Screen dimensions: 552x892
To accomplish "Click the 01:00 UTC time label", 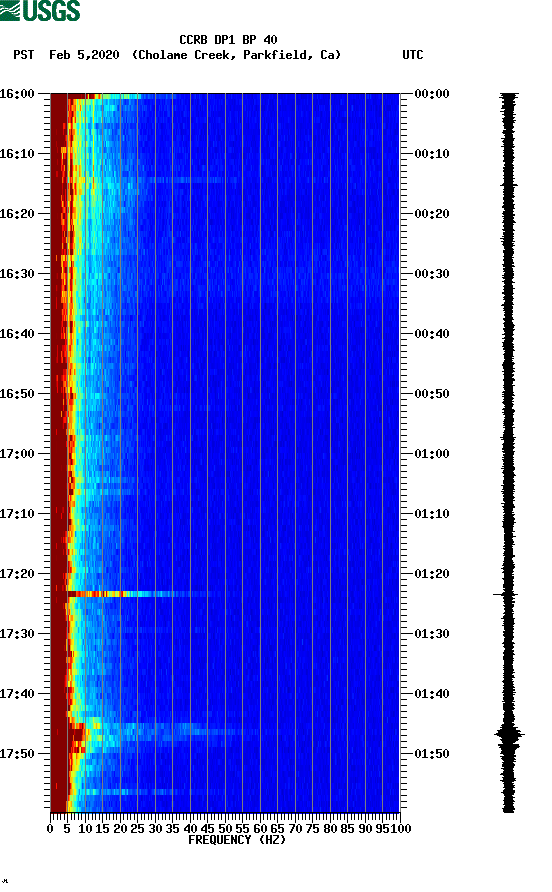I will [x=432, y=454].
